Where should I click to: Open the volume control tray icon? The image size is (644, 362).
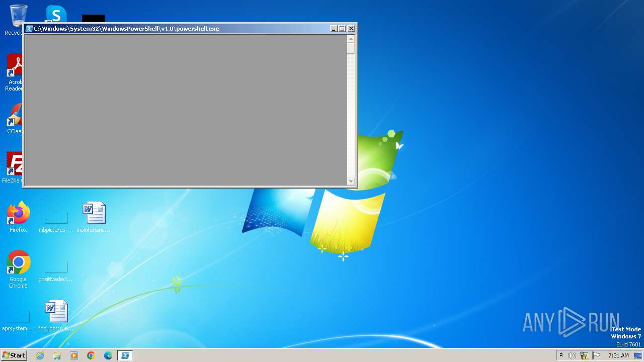(x=572, y=355)
